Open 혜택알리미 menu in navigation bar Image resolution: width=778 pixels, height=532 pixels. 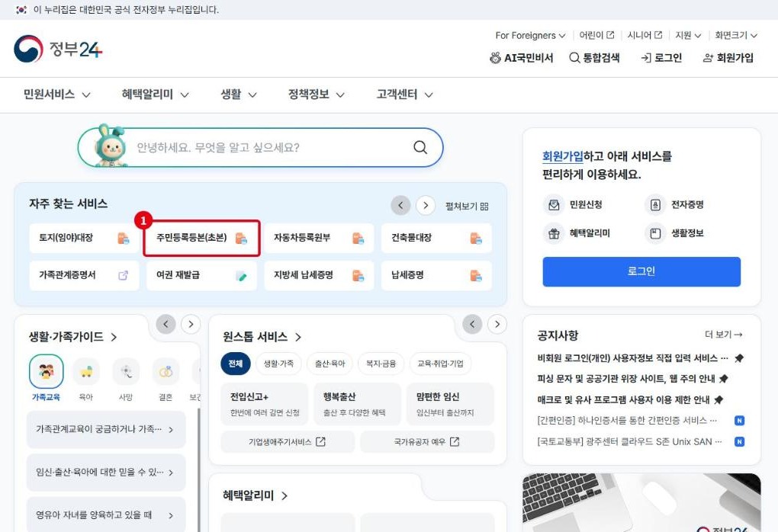tap(156, 95)
